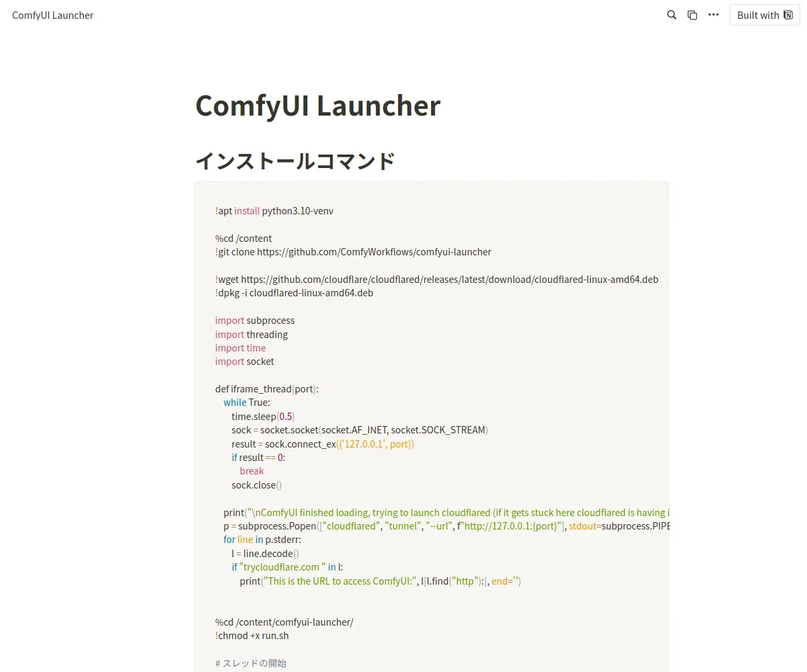This screenshot has width=807, height=672.
Task: Click the 'if "trycloudflare.com " in l:' line
Action: [x=288, y=567]
